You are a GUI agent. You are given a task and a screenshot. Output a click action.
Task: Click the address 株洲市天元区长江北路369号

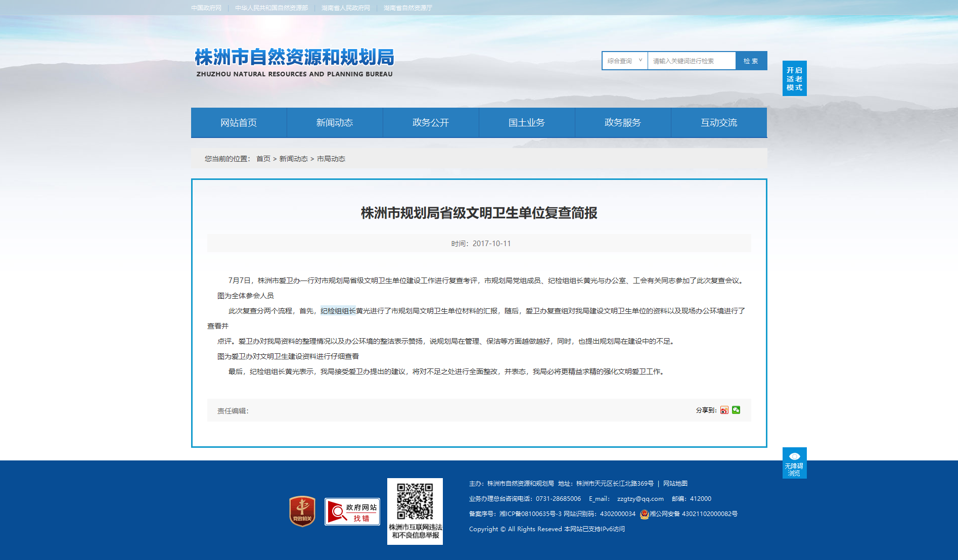click(x=615, y=484)
